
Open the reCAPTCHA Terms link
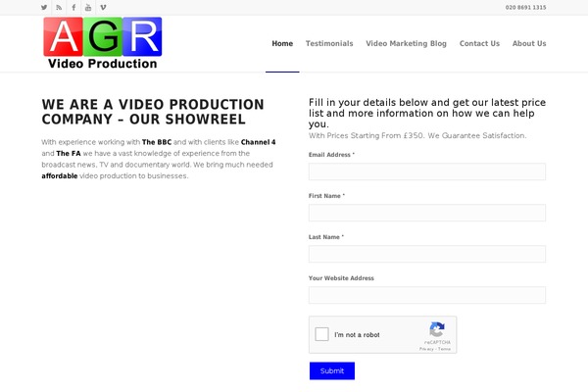(x=444, y=349)
